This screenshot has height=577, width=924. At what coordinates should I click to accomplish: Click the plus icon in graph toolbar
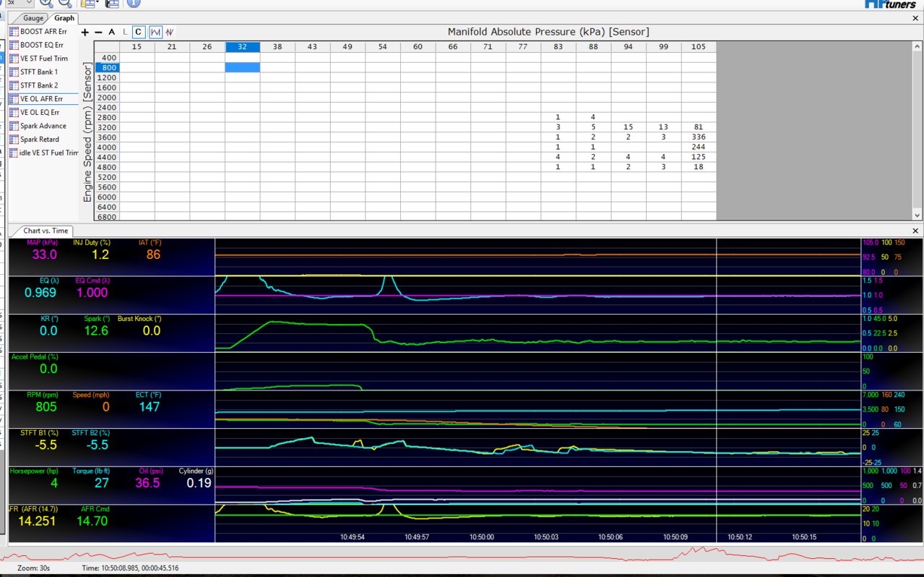[85, 32]
